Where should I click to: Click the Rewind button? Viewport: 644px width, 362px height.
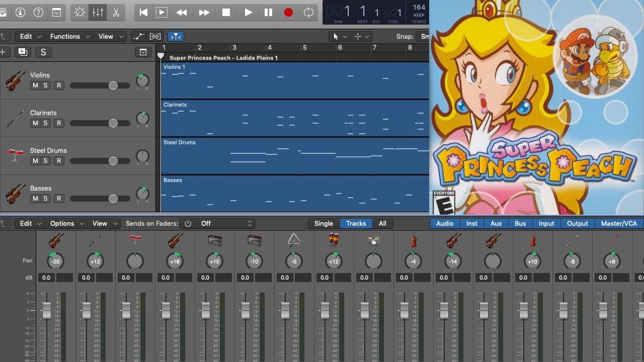point(182,13)
